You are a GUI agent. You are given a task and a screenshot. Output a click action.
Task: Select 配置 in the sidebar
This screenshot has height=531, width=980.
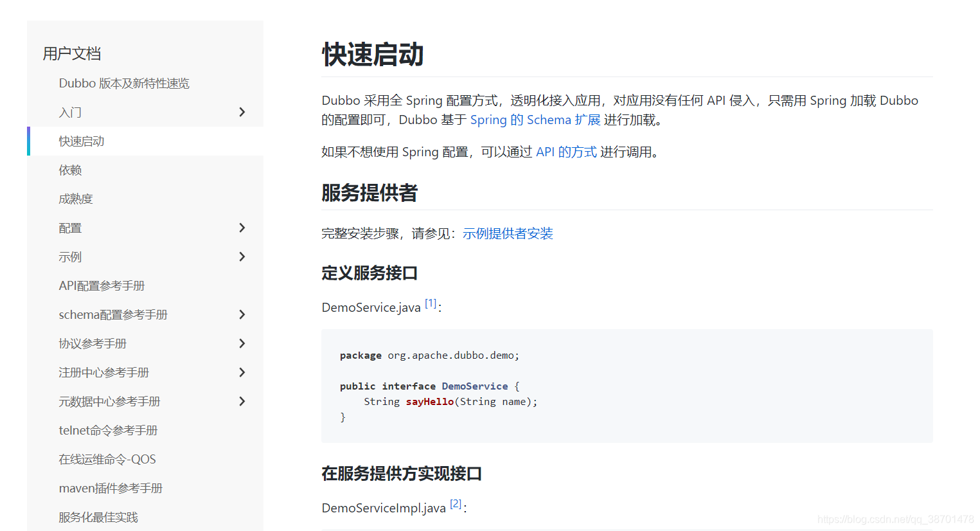pos(70,228)
